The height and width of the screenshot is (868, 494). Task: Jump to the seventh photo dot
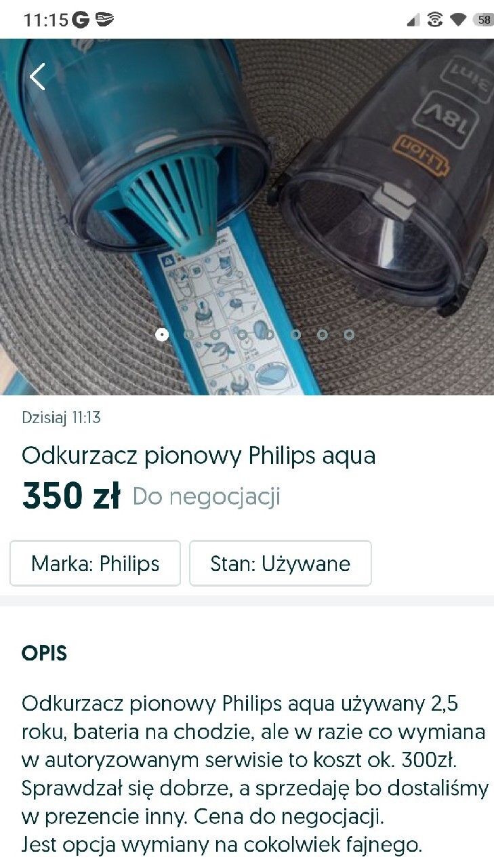coord(323,334)
